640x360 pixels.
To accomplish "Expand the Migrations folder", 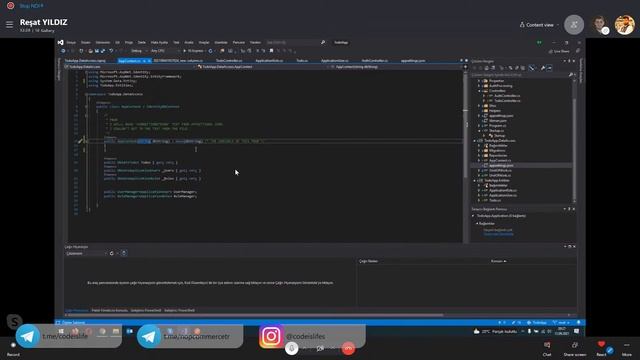I will pos(479,151).
